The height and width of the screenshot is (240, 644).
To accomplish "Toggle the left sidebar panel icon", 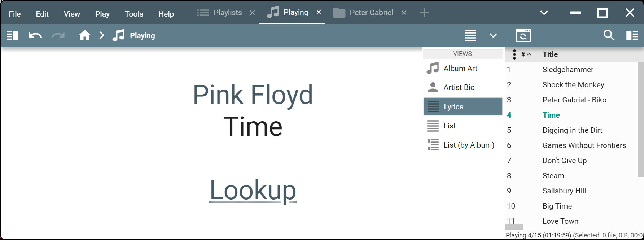I will (x=13, y=35).
